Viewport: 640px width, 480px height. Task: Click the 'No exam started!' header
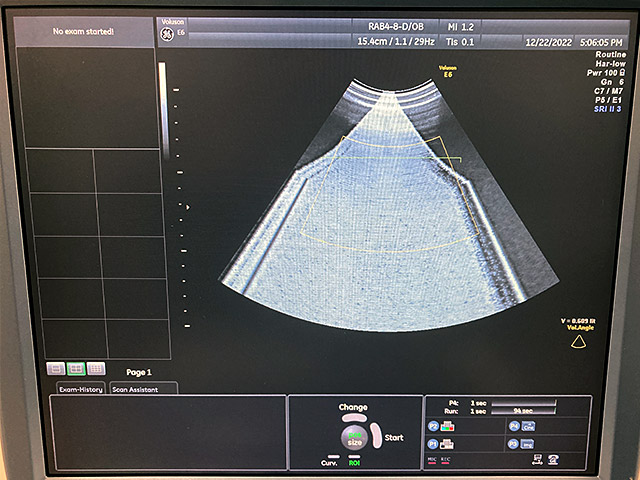83,31
